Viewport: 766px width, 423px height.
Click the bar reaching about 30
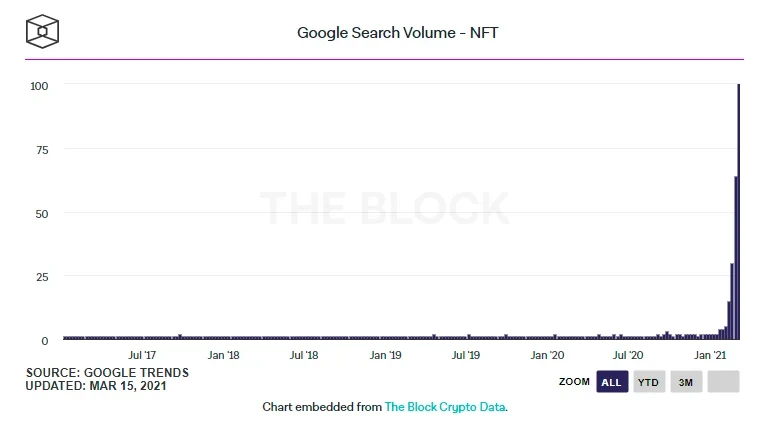click(732, 300)
